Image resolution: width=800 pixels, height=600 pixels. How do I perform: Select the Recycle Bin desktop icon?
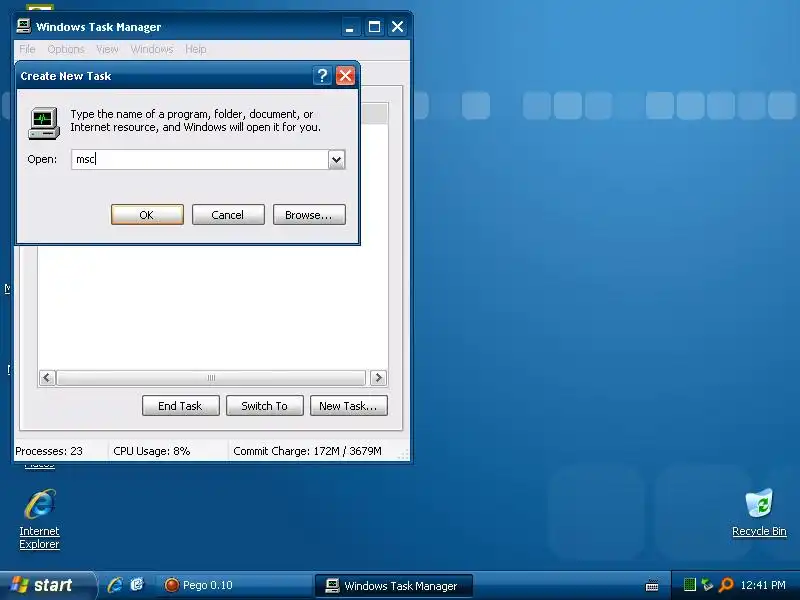(x=759, y=513)
